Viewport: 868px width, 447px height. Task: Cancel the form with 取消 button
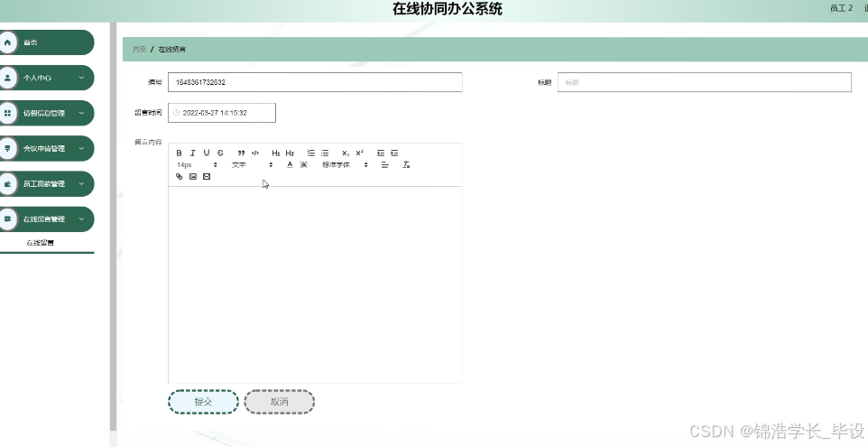point(279,402)
